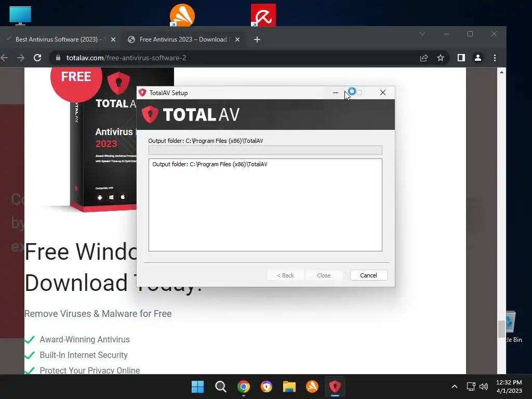532x399 pixels.
Task: Click 'Built-In Internet Security' list item
Action: 84,355
